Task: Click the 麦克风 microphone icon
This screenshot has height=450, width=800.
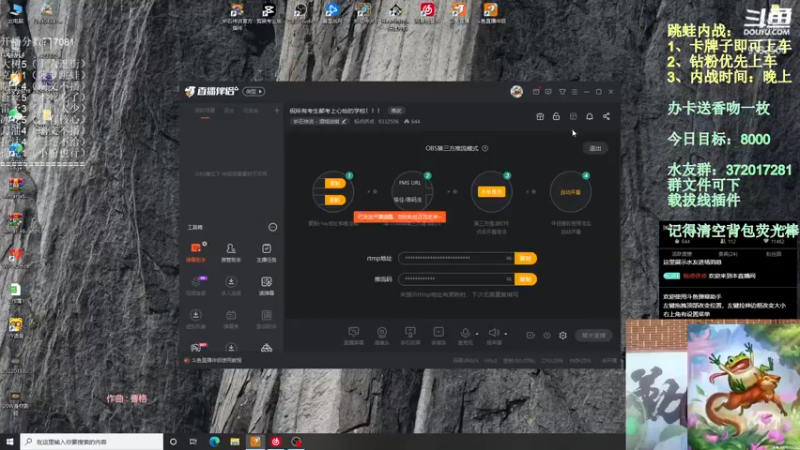Action: 465,335
